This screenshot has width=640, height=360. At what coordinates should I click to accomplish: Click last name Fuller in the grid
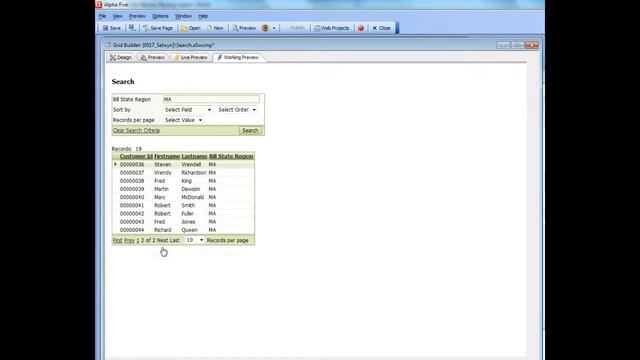point(188,213)
